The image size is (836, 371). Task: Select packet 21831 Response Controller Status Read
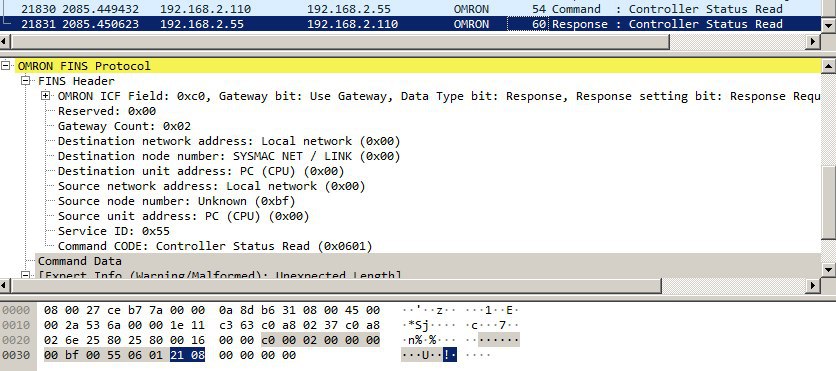tap(411, 24)
